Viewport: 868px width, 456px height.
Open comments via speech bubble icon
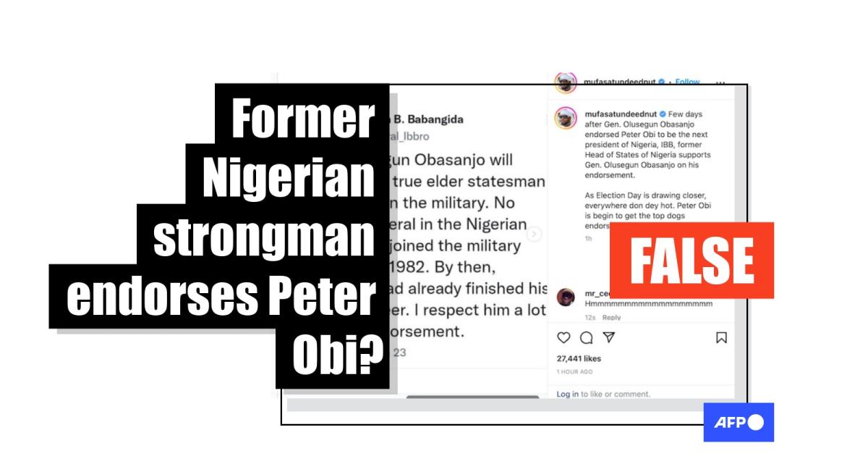click(587, 338)
